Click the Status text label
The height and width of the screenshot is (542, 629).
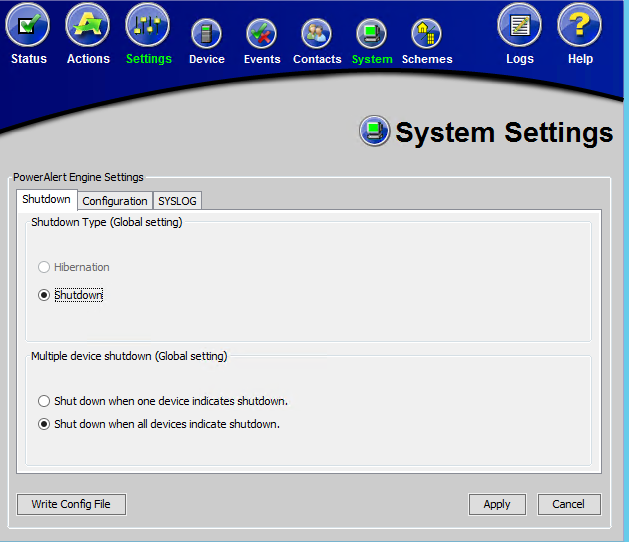29,59
